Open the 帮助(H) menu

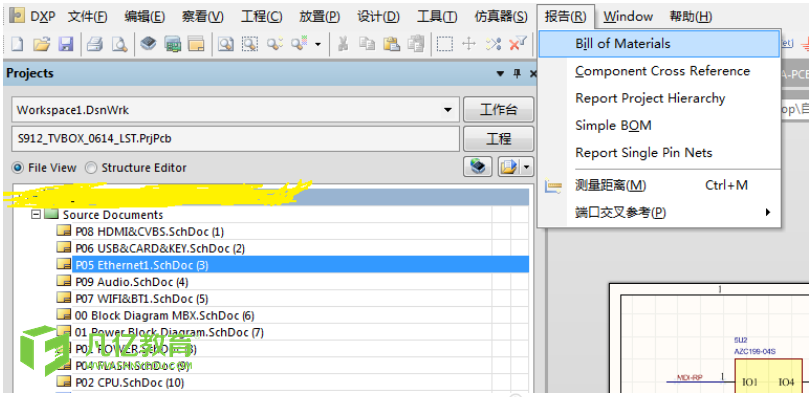691,17
